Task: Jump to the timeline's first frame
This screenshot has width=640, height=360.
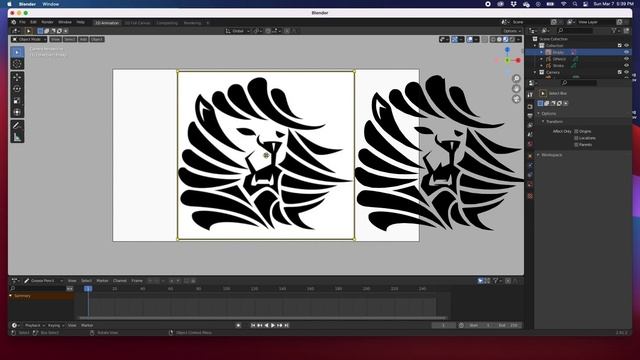Action: coord(253,325)
